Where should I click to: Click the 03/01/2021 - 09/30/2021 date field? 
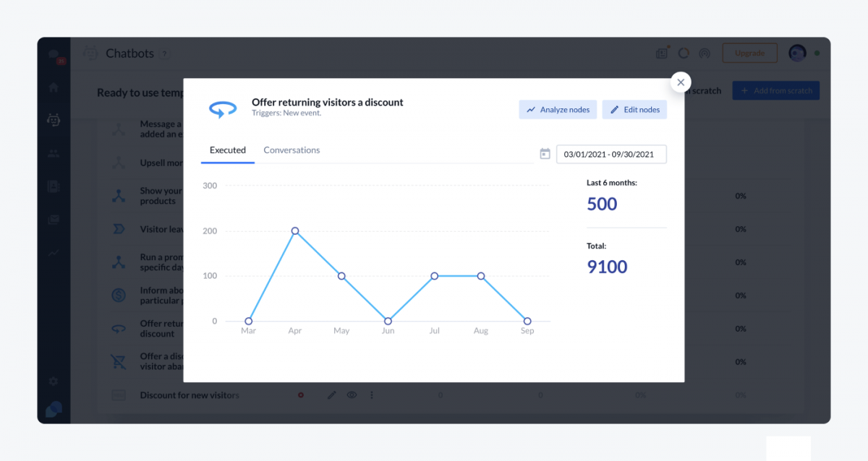[x=611, y=155]
